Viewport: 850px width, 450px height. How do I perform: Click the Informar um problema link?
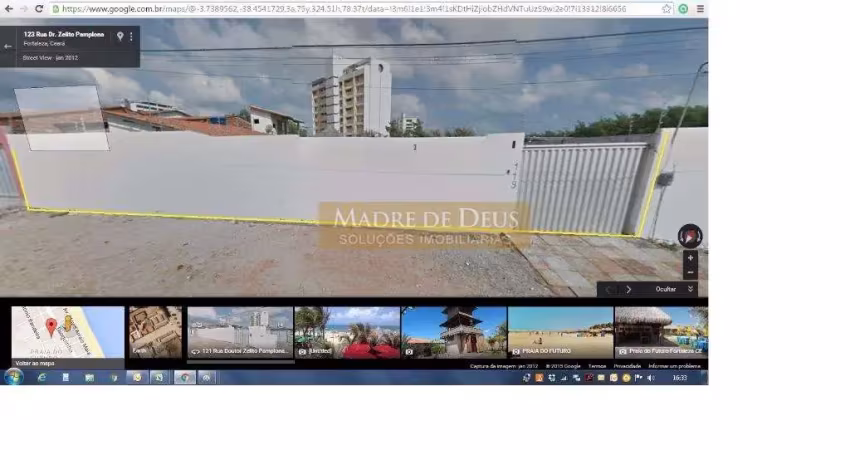click(674, 366)
